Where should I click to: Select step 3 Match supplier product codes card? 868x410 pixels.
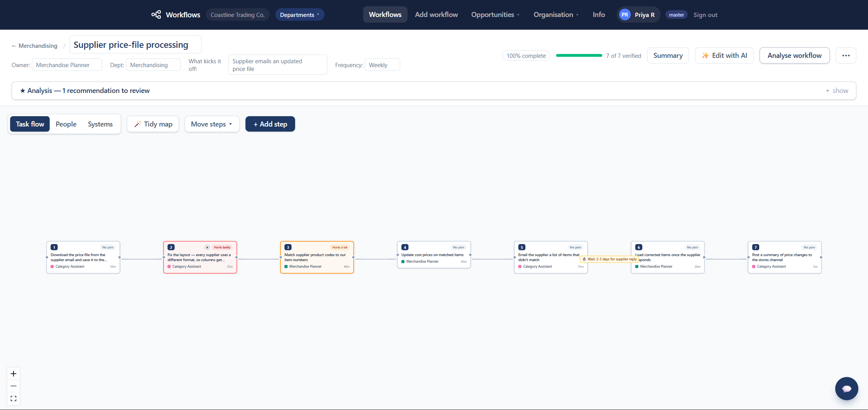point(317,257)
